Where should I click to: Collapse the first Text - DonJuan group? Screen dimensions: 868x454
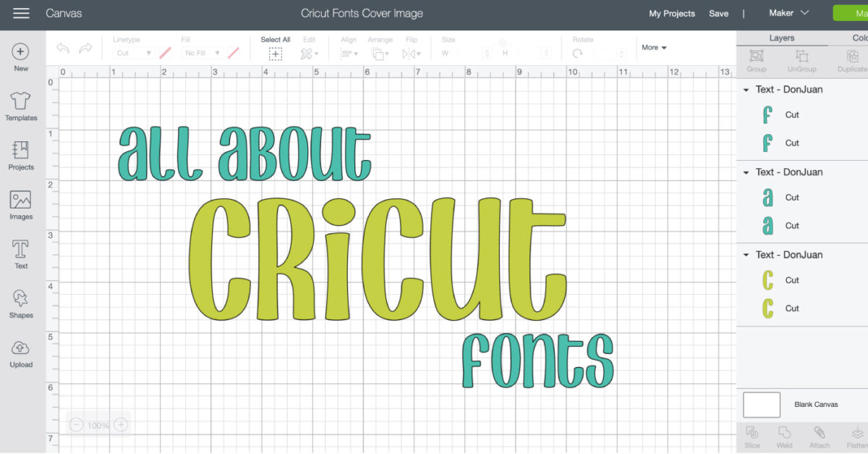(x=746, y=90)
